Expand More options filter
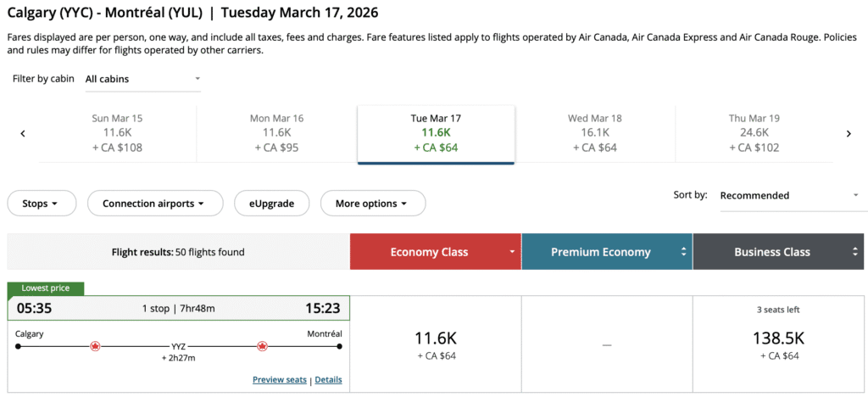This screenshot has height=397, width=868. pyautogui.click(x=373, y=204)
